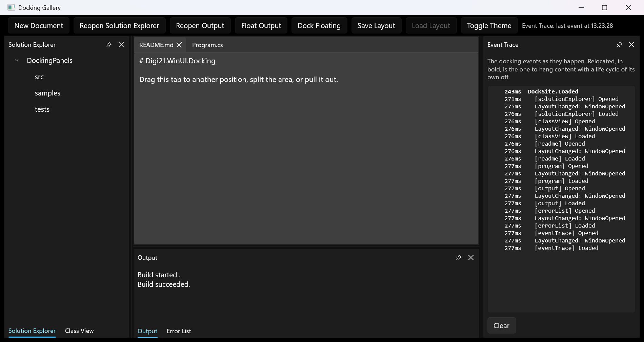Screen dimensions: 644x342
Task: Click the DockSite.Loaded trace entry
Action: tap(553, 91)
